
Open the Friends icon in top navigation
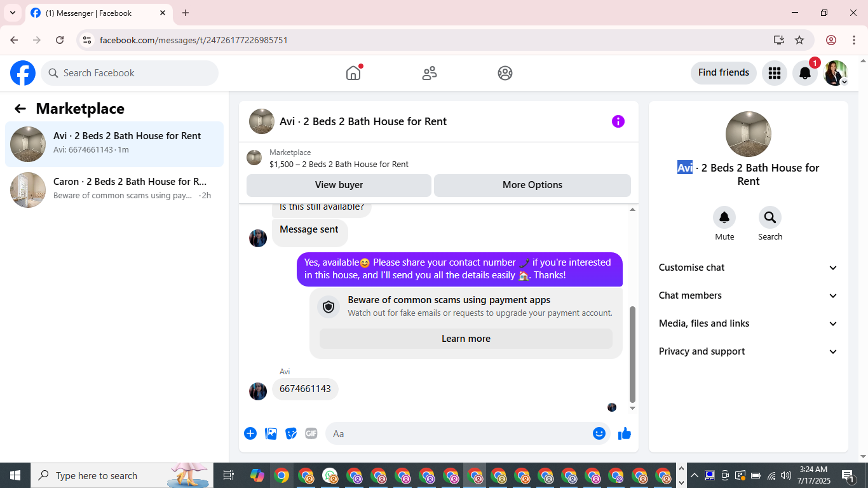(x=430, y=73)
